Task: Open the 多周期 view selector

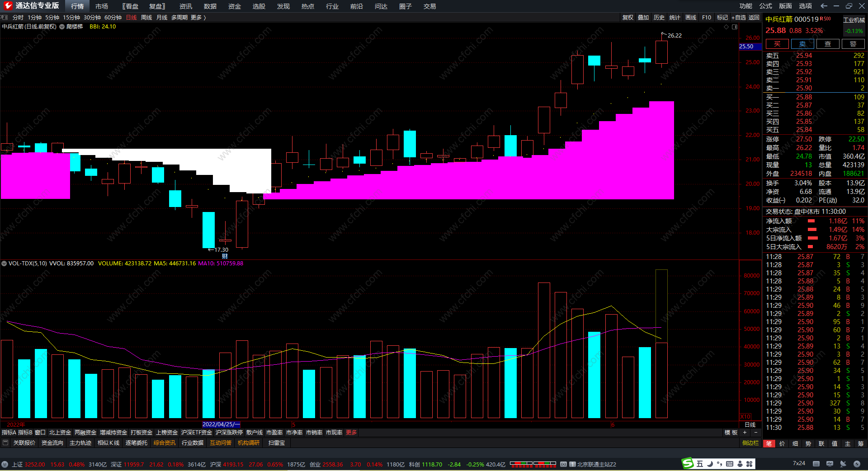Action: [x=179, y=18]
